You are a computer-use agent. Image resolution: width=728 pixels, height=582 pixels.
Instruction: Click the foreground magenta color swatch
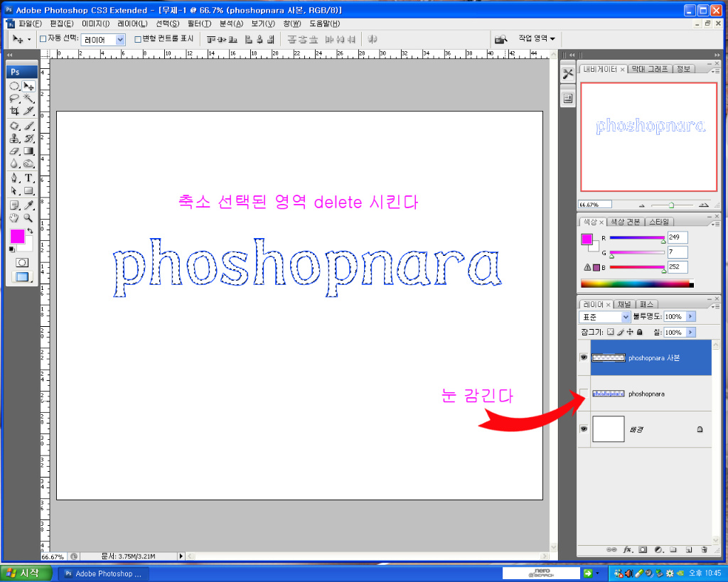[x=18, y=236]
